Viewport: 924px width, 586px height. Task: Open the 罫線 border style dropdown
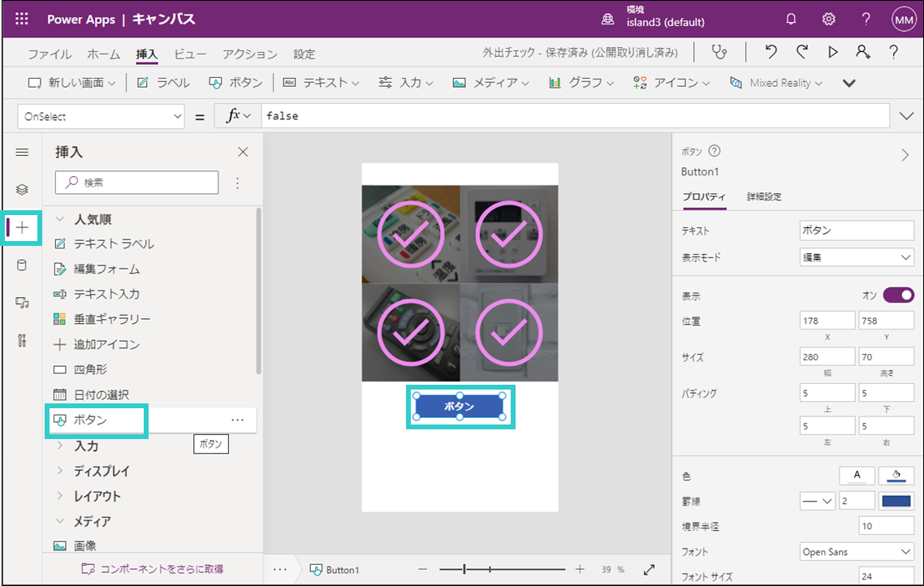tap(817, 502)
